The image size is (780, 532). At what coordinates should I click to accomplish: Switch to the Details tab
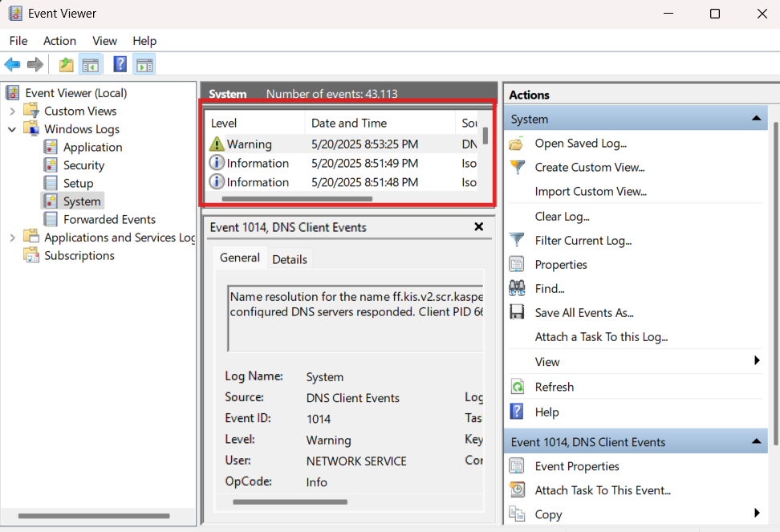pyautogui.click(x=289, y=259)
